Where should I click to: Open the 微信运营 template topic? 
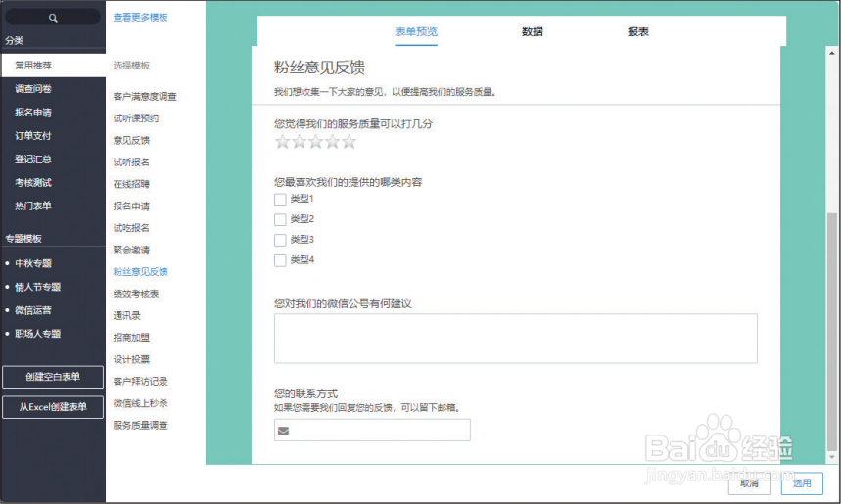pos(33,310)
